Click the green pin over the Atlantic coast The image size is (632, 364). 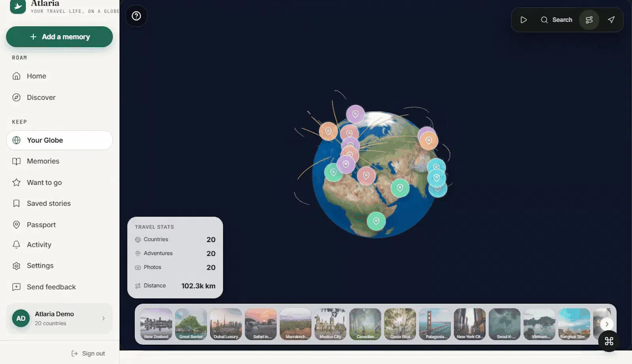[x=333, y=172]
